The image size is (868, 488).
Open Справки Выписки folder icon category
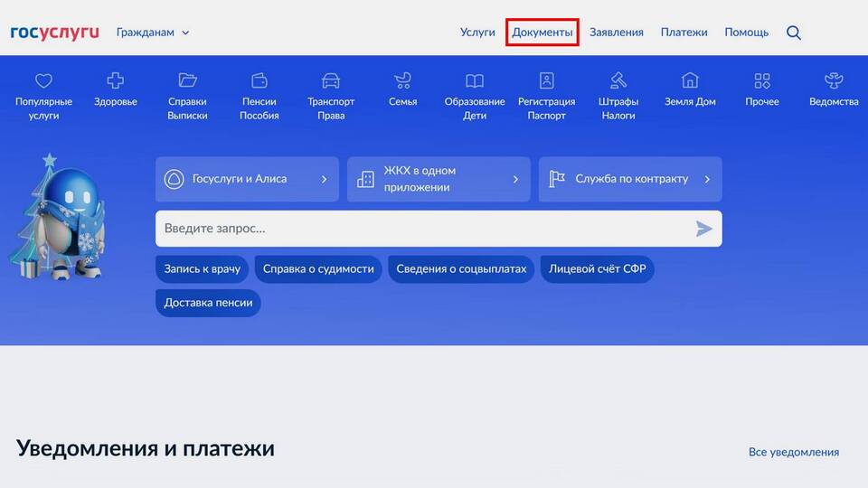pyautogui.click(x=187, y=81)
